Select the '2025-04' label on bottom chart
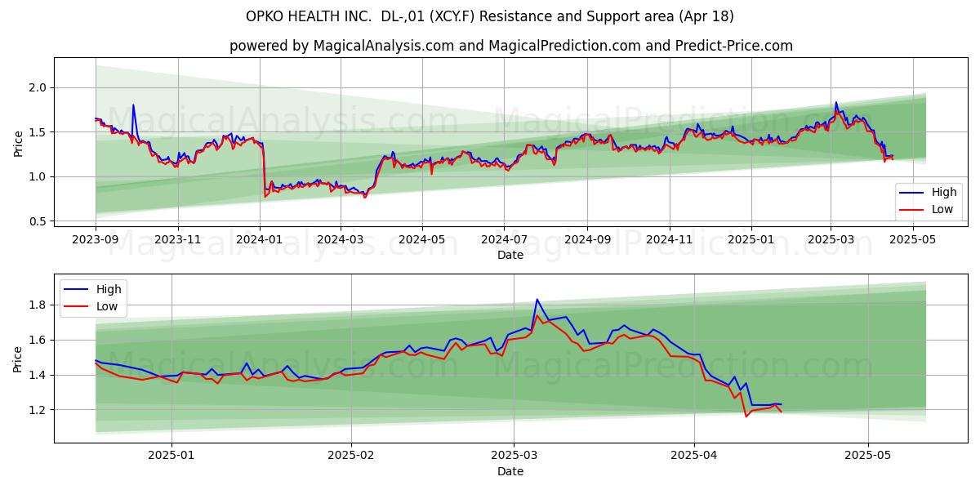 click(x=693, y=457)
